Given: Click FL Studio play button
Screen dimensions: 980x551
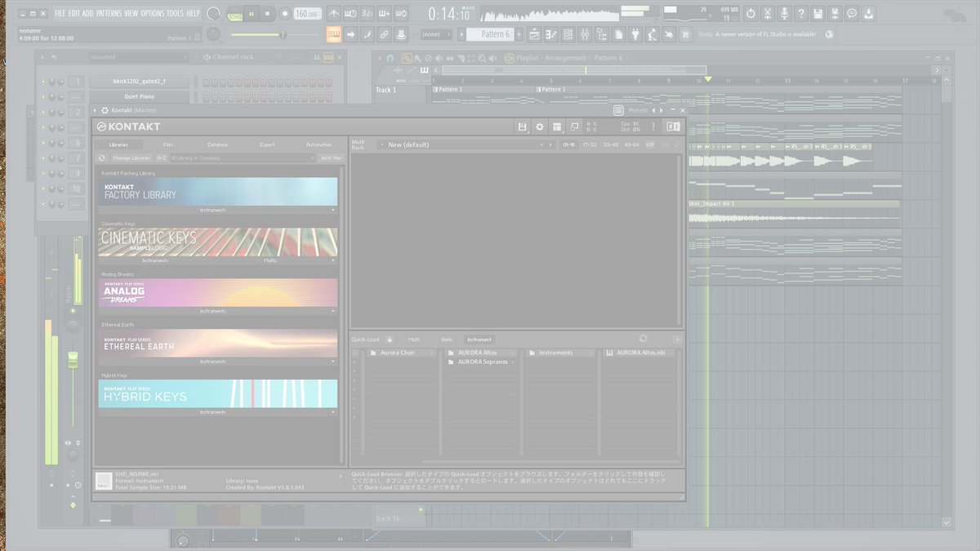Looking at the screenshot, I should click(x=252, y=13).
